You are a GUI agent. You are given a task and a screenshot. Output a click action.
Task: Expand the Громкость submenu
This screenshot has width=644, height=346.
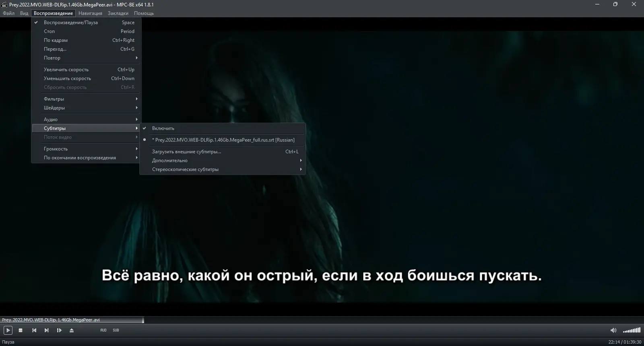tap(86, 149)
